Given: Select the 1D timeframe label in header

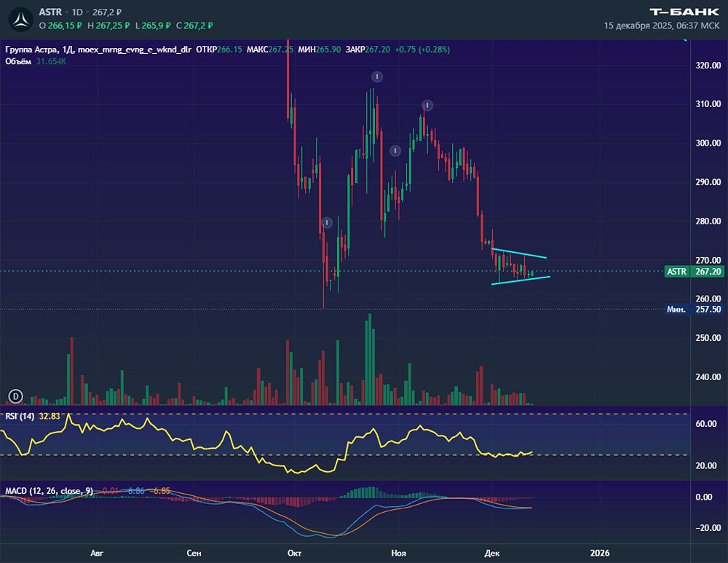Looking at the screenshot, I should click(x=77, y=12).
